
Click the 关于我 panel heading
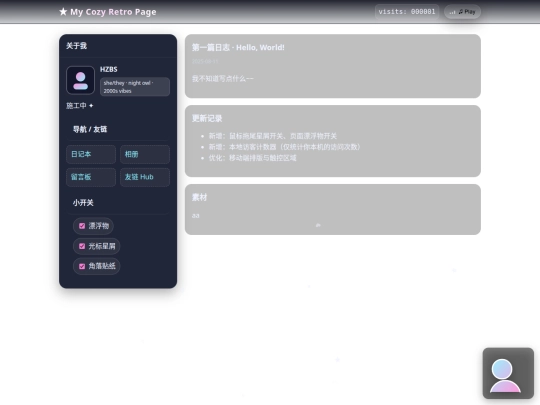coord(76,46)
